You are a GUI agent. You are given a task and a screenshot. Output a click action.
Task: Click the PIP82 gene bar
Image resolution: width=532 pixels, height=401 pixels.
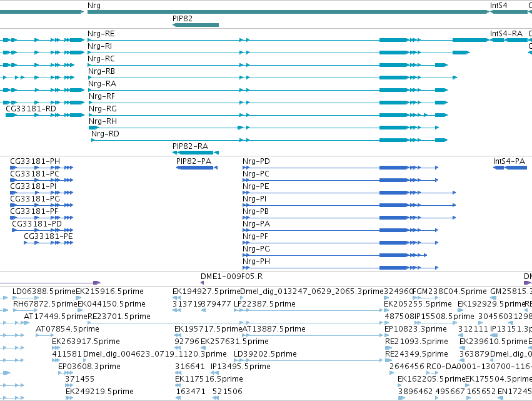[196, 25]
